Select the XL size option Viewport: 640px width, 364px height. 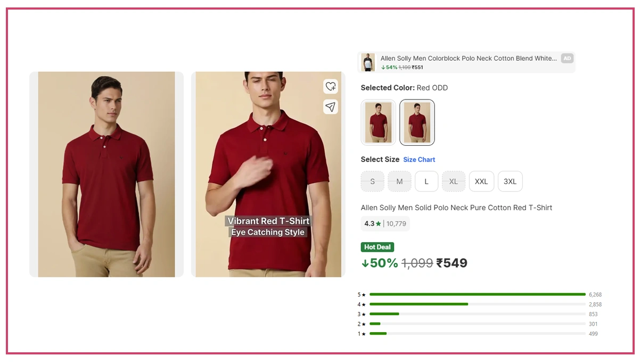click(454, 181)
